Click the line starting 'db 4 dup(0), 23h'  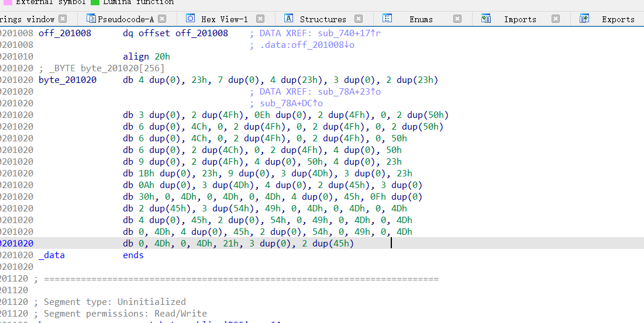pos(281,80)
